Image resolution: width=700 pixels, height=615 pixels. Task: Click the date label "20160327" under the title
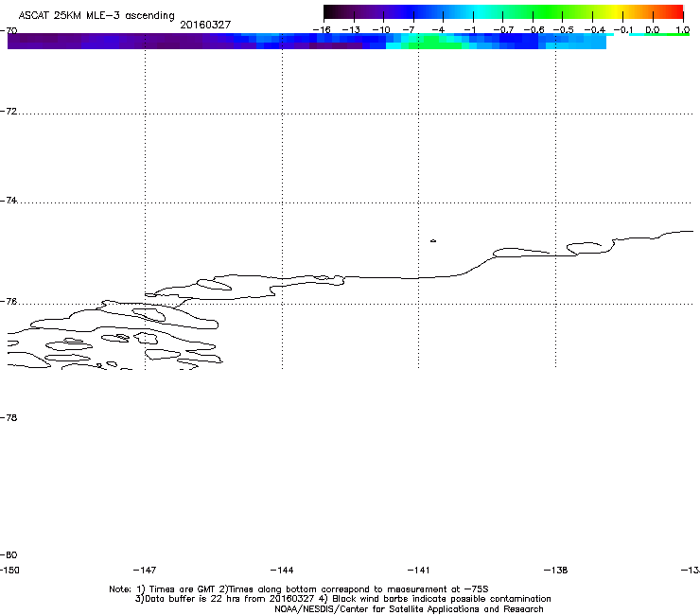click(205, 25)
